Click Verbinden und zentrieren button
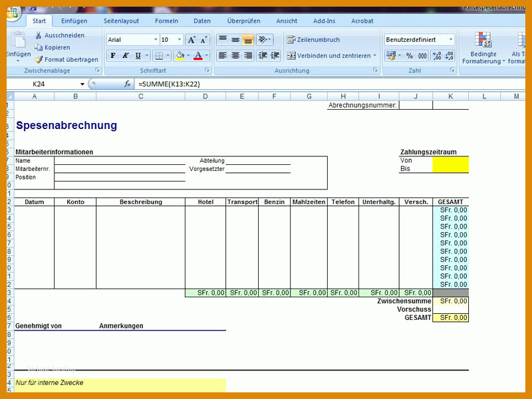The image size is (532, 399). click(332, 56)
